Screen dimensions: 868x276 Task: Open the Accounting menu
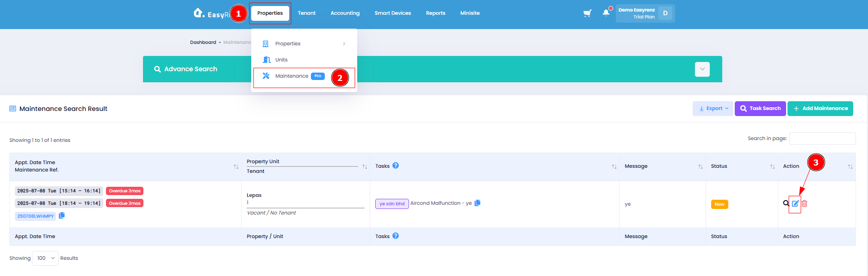[345, 13]
